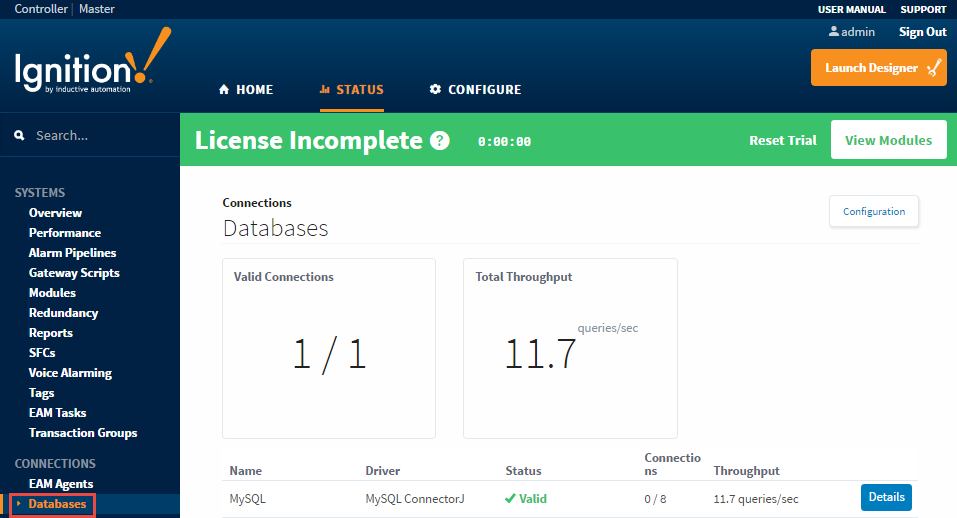Image resolution: width=957 pixels, height=518 pixels.
Task: Click the admin user icon
Action: 833,32
